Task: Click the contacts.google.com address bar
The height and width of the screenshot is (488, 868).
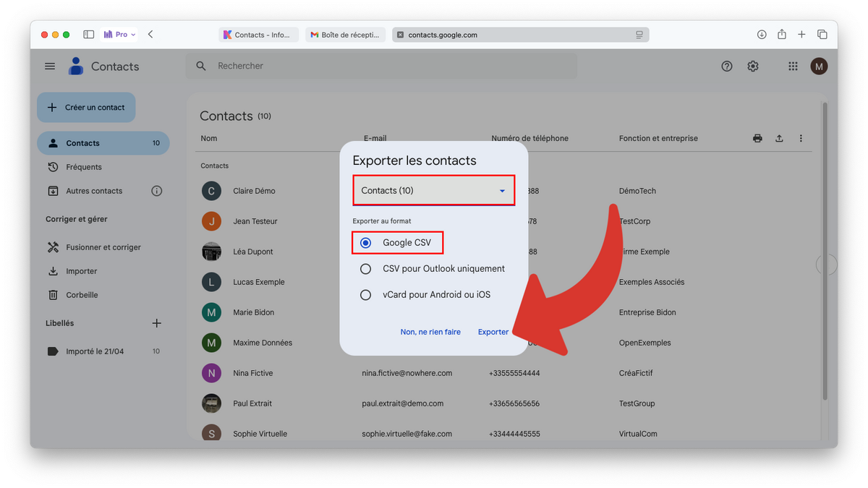Action: point(520,35)
